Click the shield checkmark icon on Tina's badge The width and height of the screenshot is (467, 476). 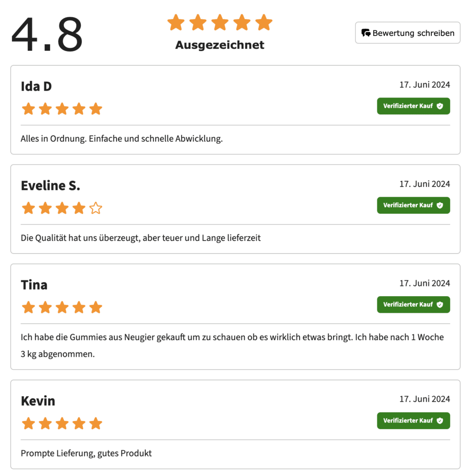pos(440,304)
